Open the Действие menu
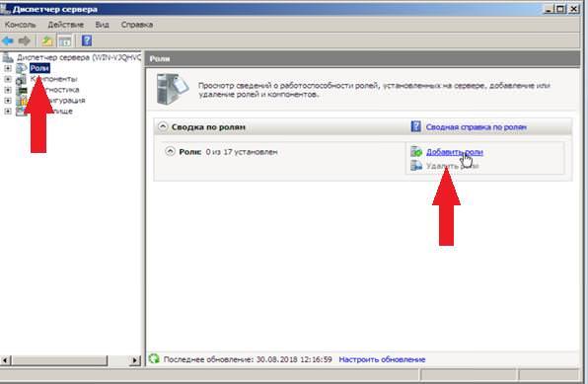 (x=66, y=25)
